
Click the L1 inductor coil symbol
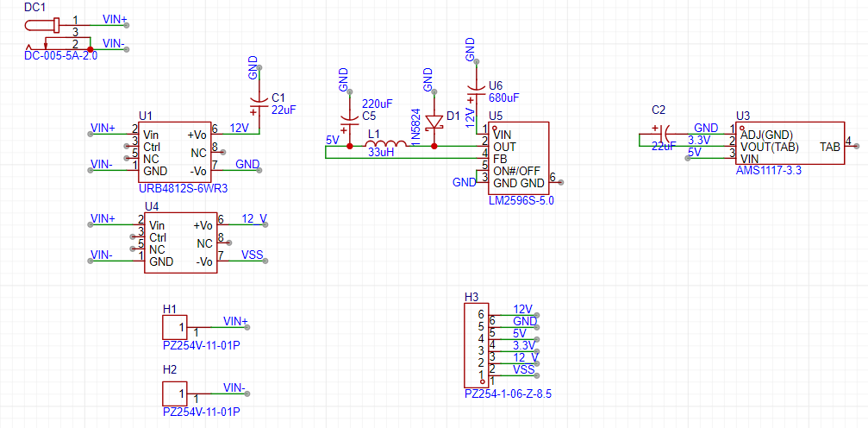[x=385, y=144]
